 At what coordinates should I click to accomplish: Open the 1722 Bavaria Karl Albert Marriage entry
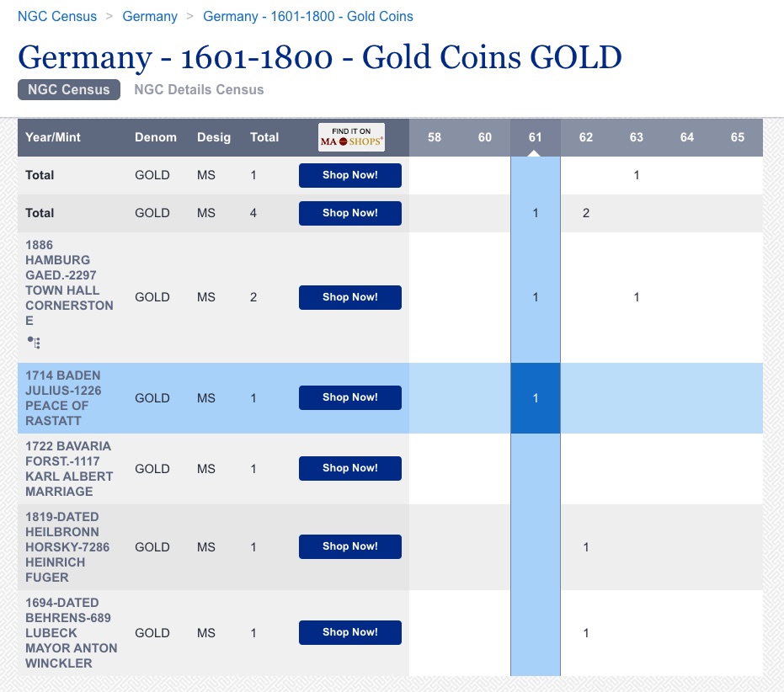click(x=68, y=468)
